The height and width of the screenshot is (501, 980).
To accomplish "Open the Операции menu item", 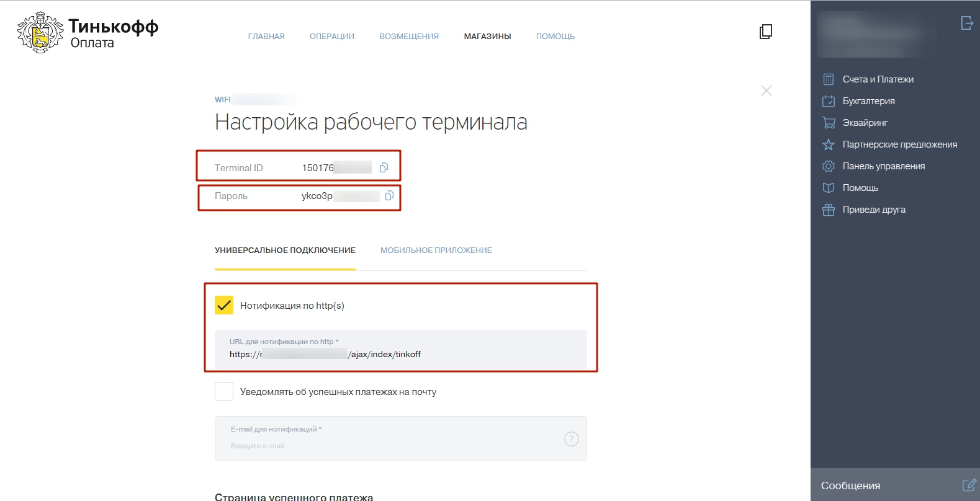I will coord(331,37).
